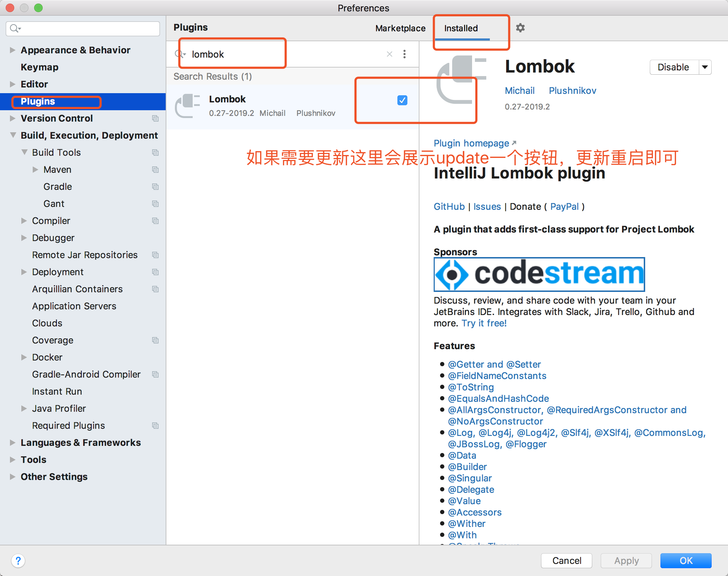Expand the Editor section
This screenshot has height=576, width=728.
(x=12, y=84)
